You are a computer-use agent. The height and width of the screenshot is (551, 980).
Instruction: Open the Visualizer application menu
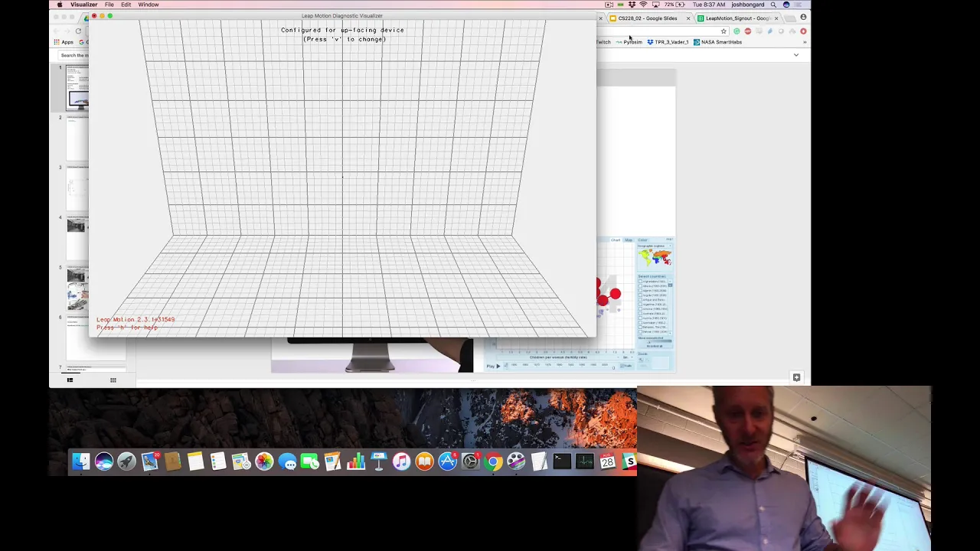point(83,5)
